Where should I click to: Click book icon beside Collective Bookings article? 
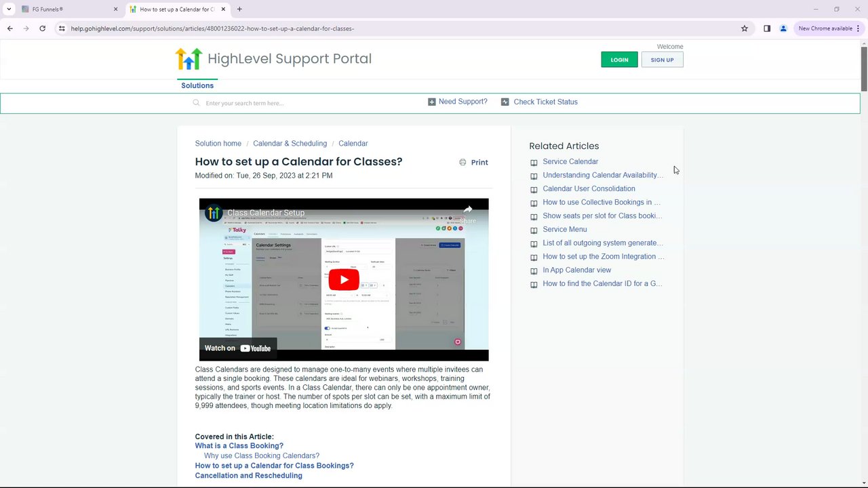point(534,203)
